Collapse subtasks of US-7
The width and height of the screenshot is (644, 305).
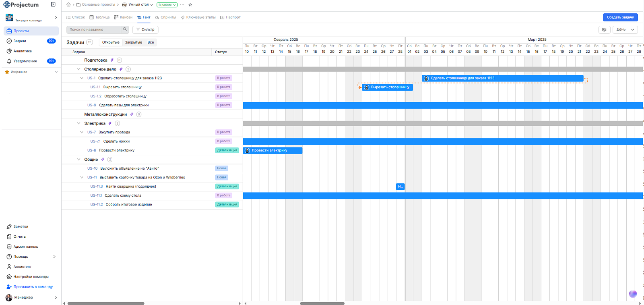point(82,132)
